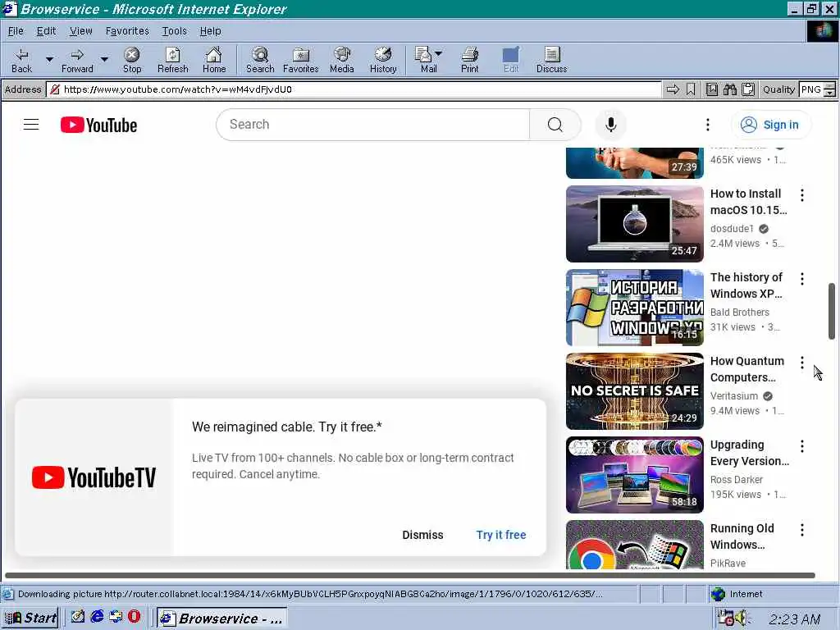The height and width of the screenshot is (630, 840).
Task: Open options for The history of Windows XP video
Action: (x=802, y=279)
